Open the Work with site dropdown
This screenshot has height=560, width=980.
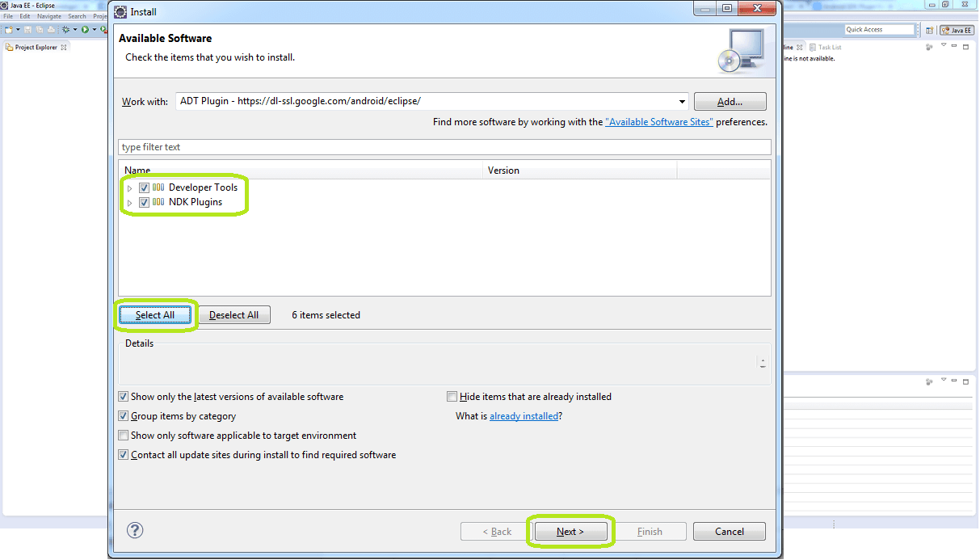click(x=682, y=102)
